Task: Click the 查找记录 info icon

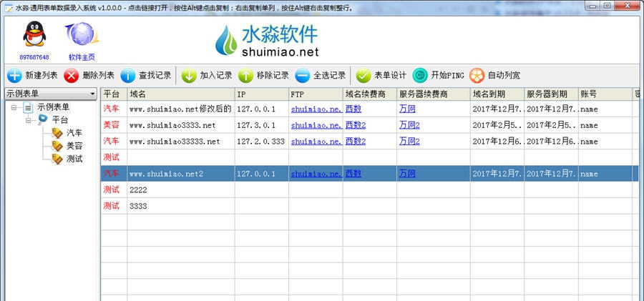Action: (128, 76)
